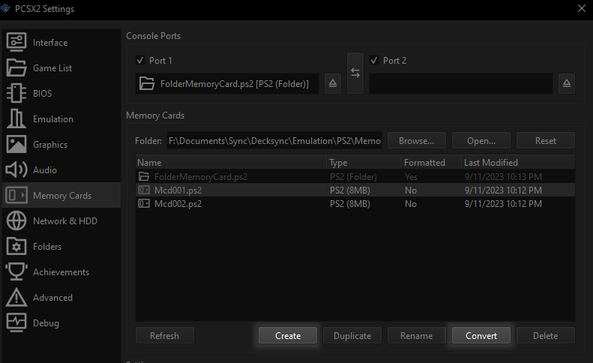Sort the list by Type column

pyautogui.click(x=364, y=163)
